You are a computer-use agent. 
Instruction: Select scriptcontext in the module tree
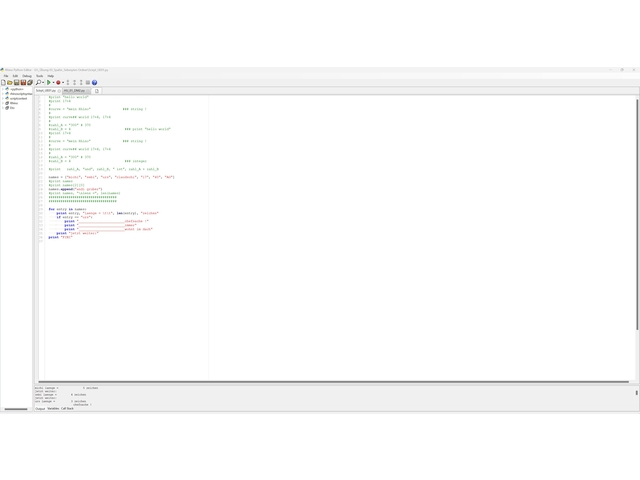pos(18,98)
